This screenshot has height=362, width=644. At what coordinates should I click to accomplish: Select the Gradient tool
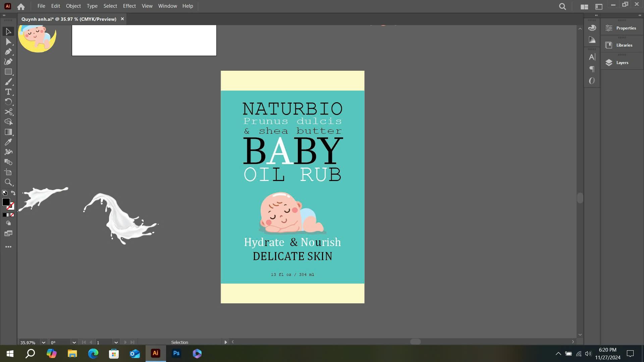click(x=8, y=132)
